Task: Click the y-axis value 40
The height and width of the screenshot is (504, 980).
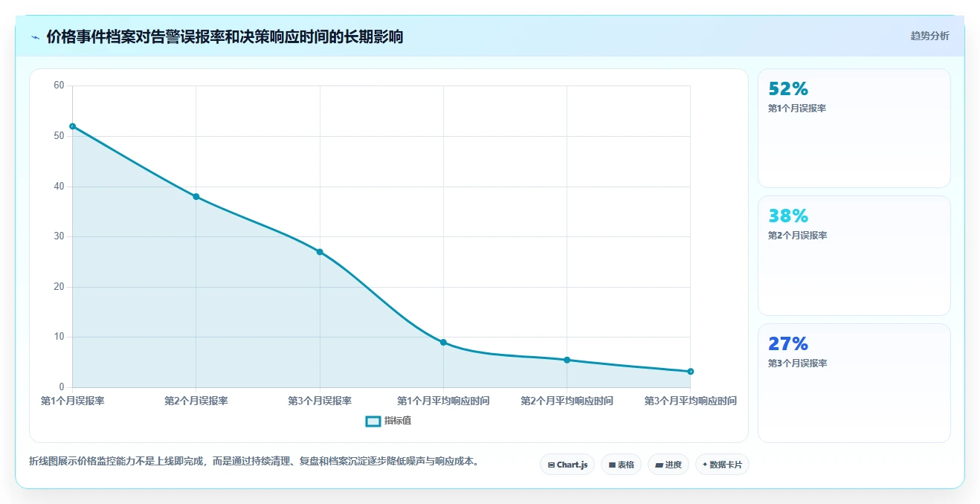Action: tap(59, 187)
